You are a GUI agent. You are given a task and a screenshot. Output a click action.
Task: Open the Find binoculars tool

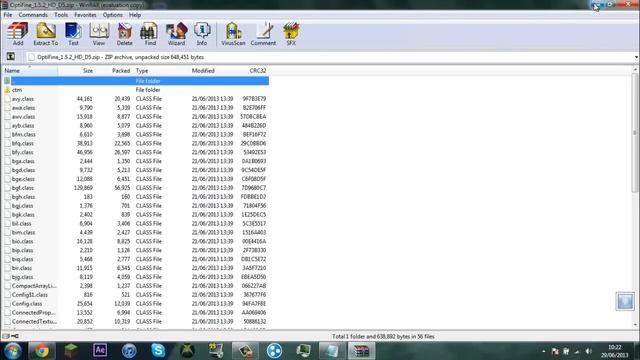[150, 34]
